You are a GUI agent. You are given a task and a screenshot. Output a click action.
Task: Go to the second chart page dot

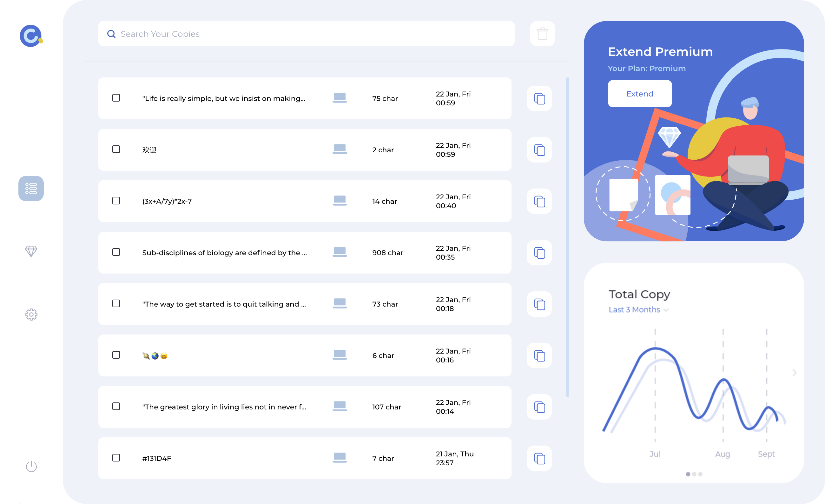(x=694, y=474)
